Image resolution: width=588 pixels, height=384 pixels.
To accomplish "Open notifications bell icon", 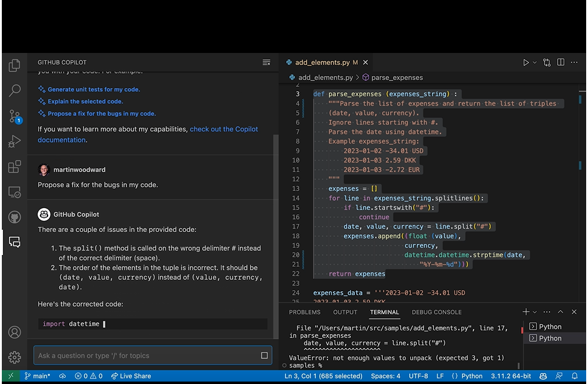I will click(575, 375).
